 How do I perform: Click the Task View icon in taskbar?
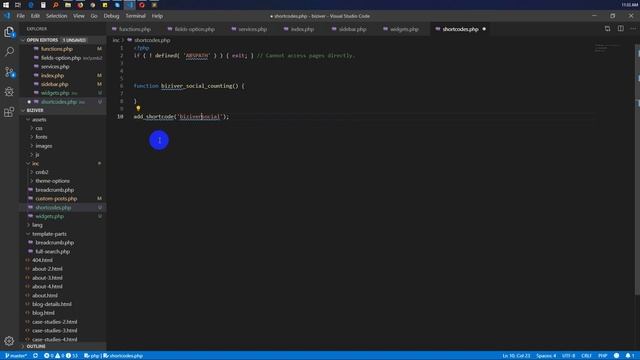coord(18,5)
